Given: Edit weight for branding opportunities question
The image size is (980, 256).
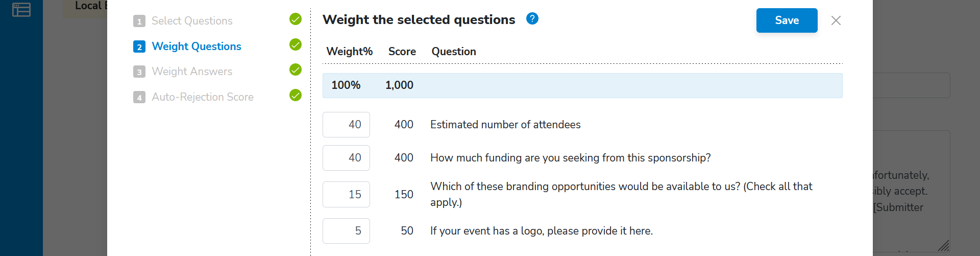Looking at the screenshot, I should 346,195.
